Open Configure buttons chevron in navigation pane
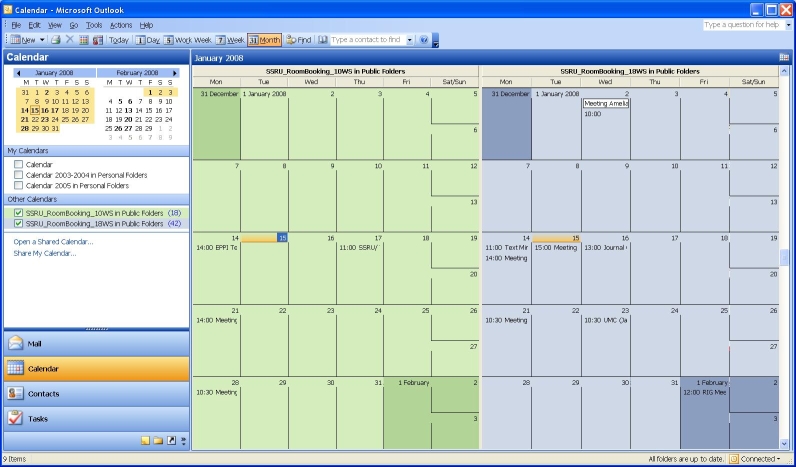Image resolution: width=796 pixels, height=467 pixels. tap(183, 441)
